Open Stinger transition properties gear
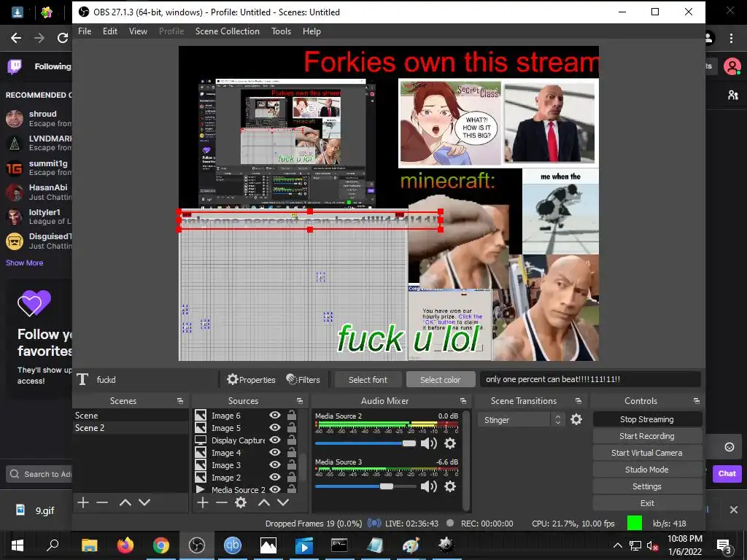This screenshot has width=747, height=560. pyautogui.click(x=576, y=419)
